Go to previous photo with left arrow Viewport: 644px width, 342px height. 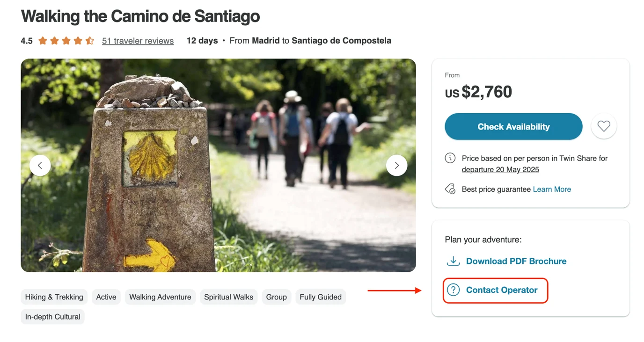[40, 165]
